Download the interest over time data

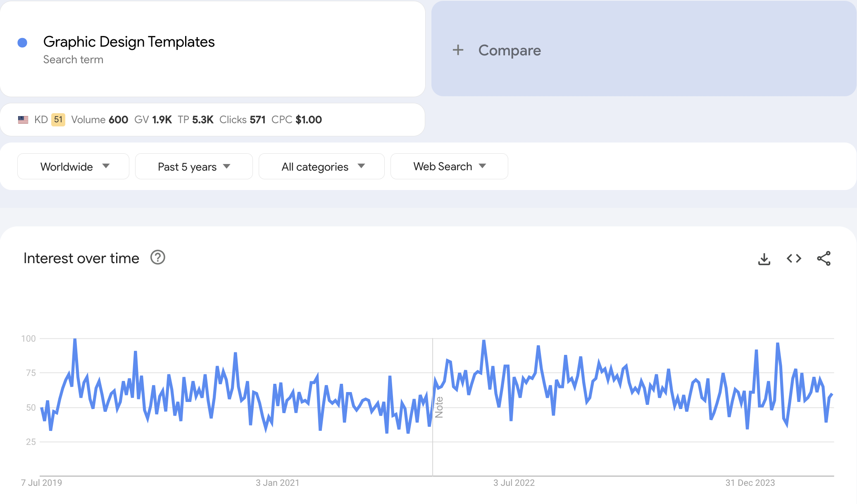point(764,259)
